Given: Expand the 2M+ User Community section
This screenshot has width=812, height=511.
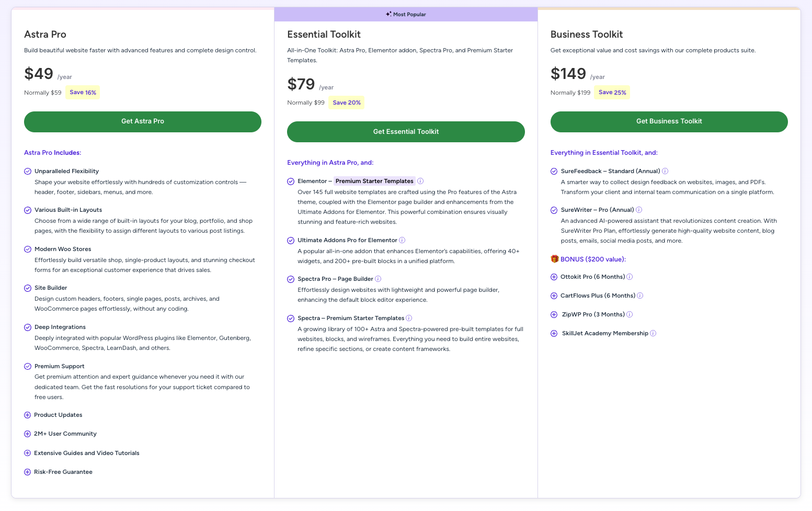Looking at the screenshot, I should (28, 434).
